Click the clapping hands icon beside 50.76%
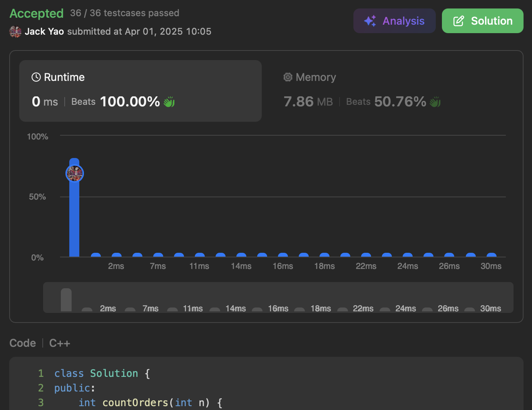Screen dimensions: 532x410 [435, 102]
